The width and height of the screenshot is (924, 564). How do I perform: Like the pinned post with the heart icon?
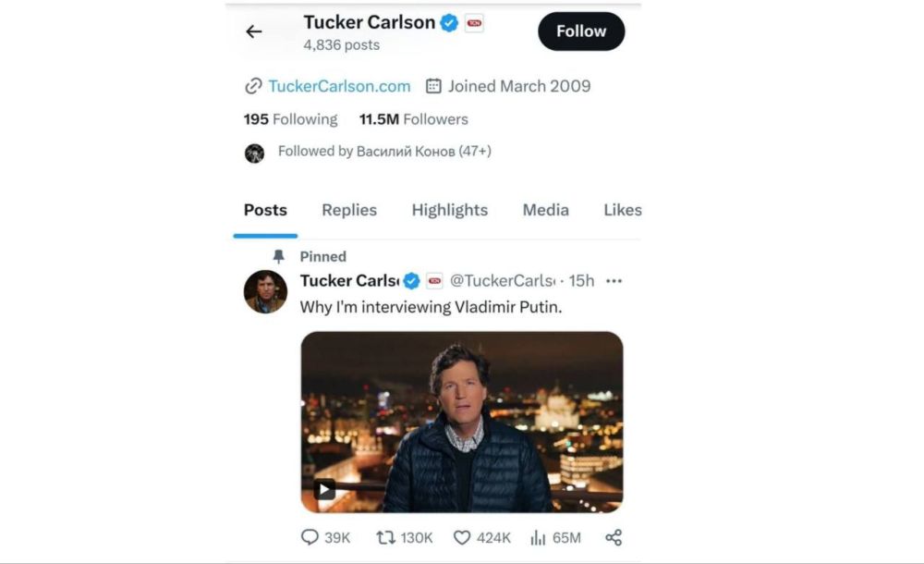(x=463, y=537)
